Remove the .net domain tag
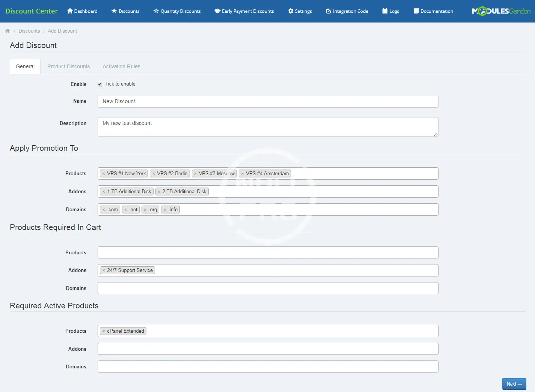535x392 pixels. coord(125,210)
